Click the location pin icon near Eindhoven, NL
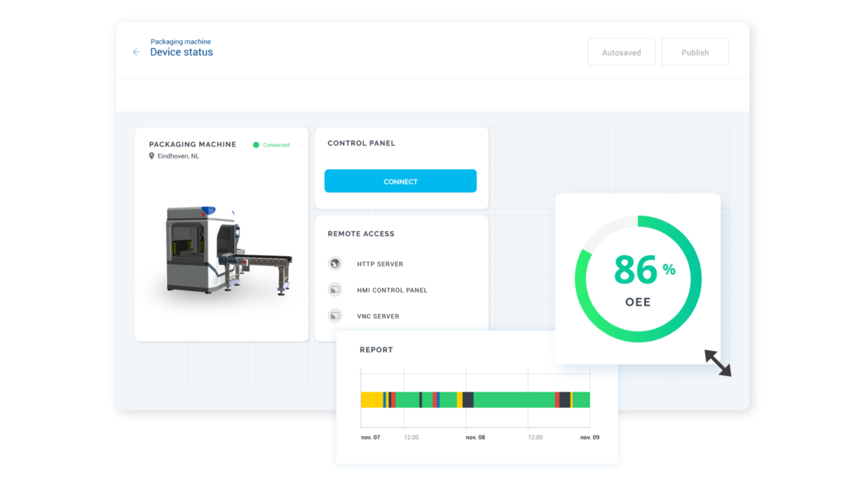This screenshot has height=488, width=868. (x=151, y=156)
